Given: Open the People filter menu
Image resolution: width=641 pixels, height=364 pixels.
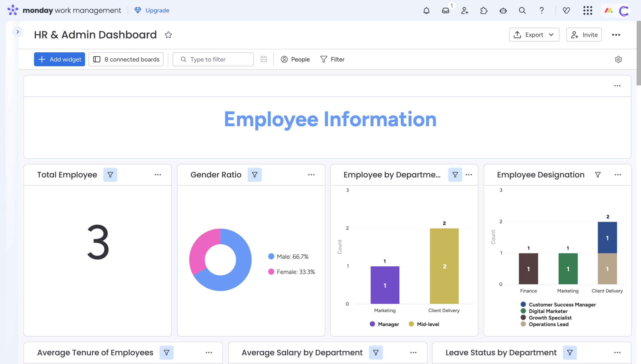Looking at the screenshot, I should click(x=295, y=59).
